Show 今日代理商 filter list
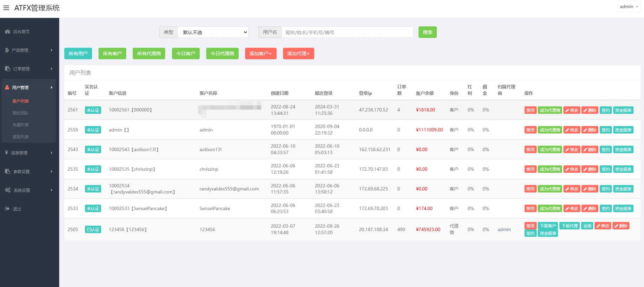This screenshot has width=644, height=287. point(222,54)
